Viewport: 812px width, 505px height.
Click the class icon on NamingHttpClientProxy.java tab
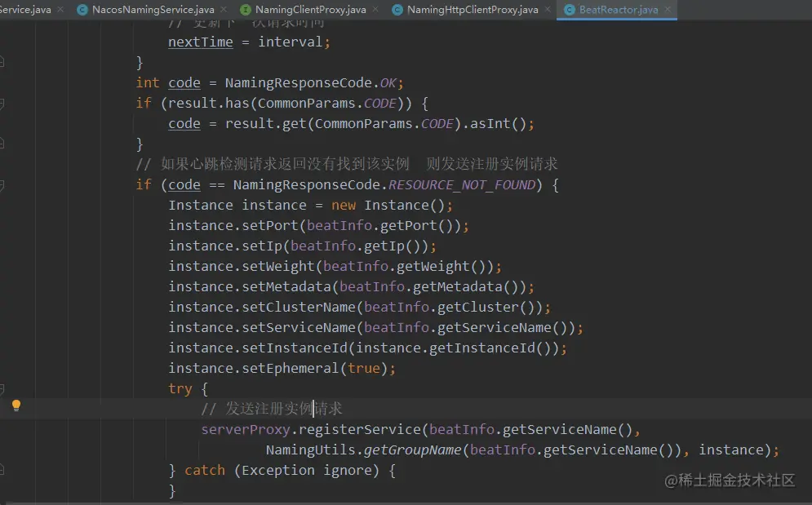click(x=397, y=10)
